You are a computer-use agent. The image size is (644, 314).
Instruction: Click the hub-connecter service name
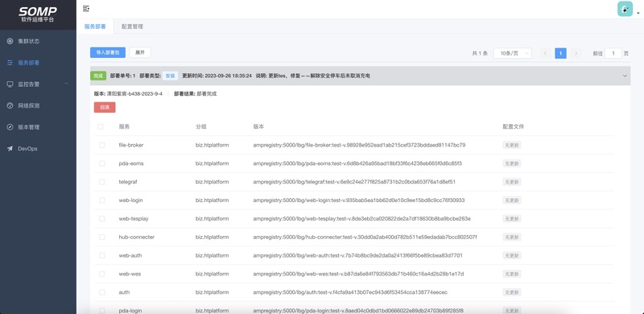136,238
